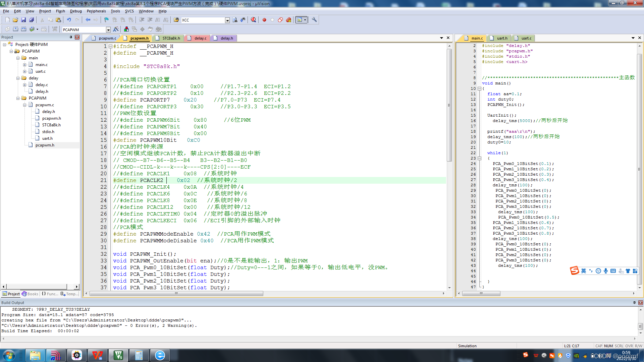The image size is (644, 362).
Task: Click the Build Output vertical scrollbar
Action: point(640,326)
